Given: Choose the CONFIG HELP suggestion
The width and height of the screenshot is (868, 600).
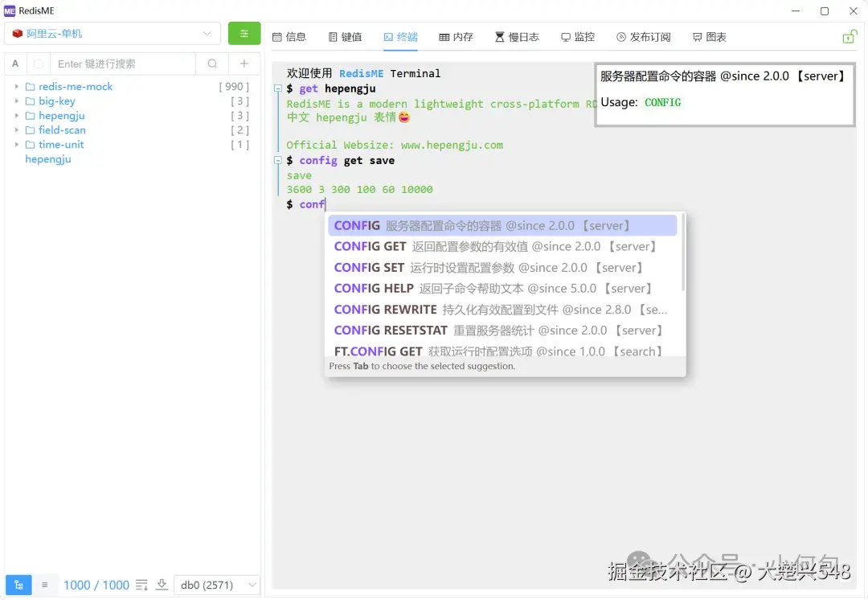Looking at the screenshot, I should pyautogui.click(x=502, y=289).
